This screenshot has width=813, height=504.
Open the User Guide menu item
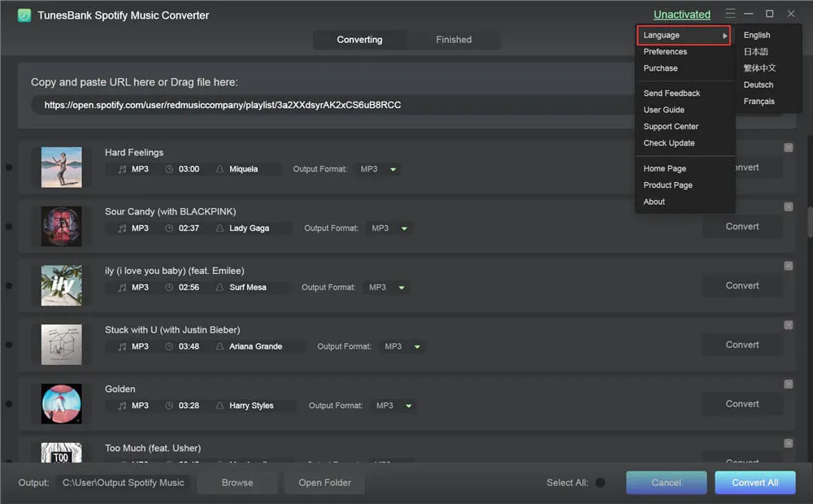coord(663,110)
